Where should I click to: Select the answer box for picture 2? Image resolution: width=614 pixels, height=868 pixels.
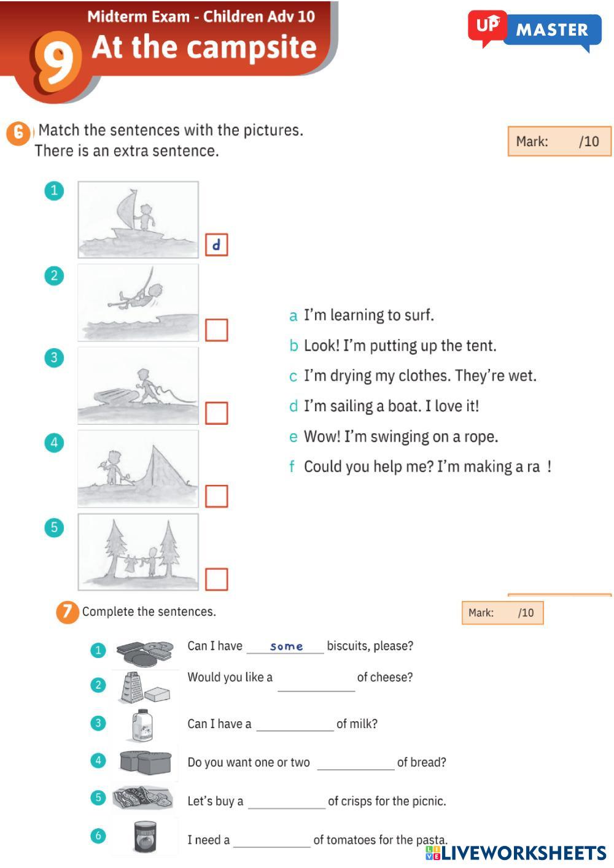point(216,330)
